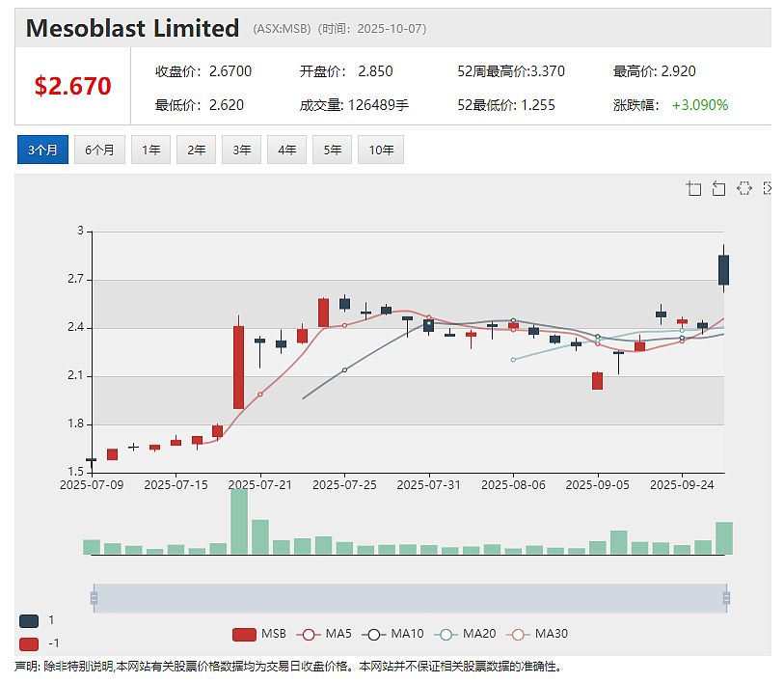Click the data zoom area icon

tap(693, 189)
